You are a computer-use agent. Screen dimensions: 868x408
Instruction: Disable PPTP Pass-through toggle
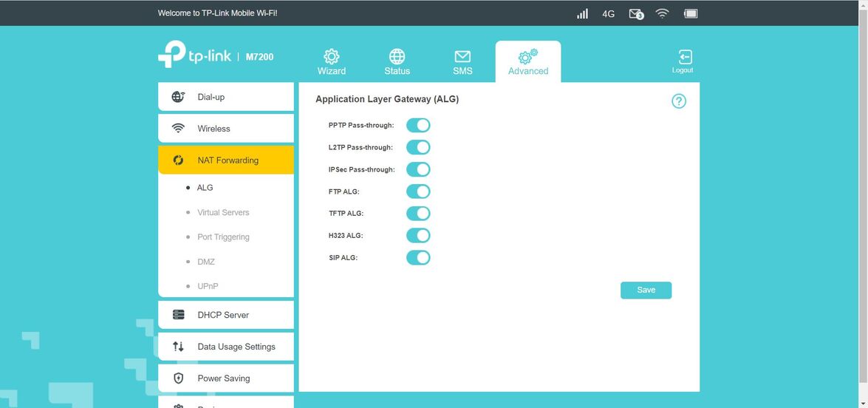tap(418, 125)
